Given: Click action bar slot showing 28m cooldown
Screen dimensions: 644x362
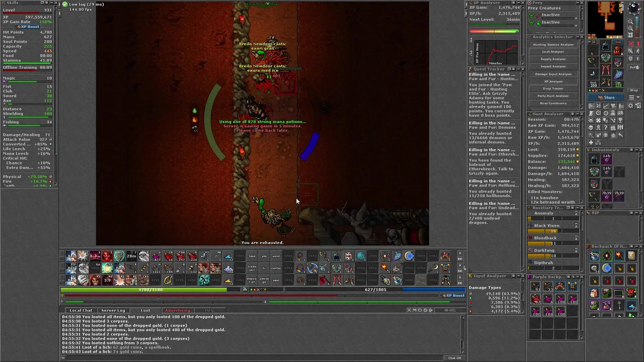Looking at the screenshot, I should coord(131,256).
